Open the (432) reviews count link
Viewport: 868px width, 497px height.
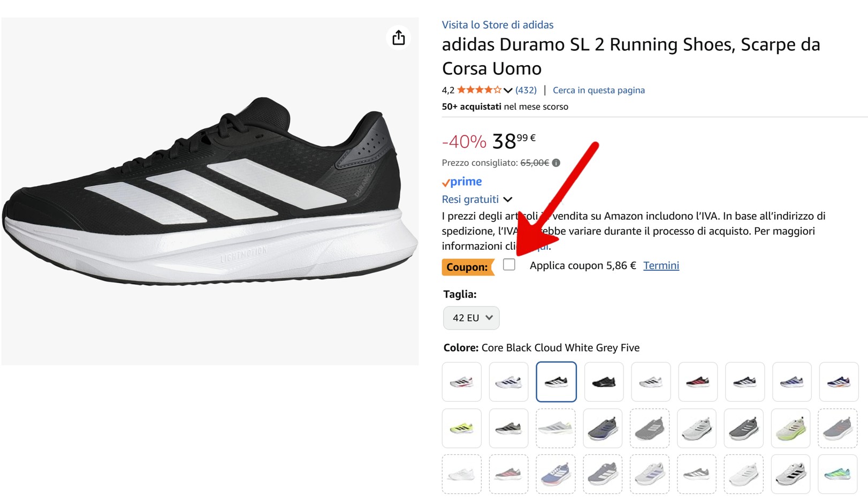coord(526,90)
